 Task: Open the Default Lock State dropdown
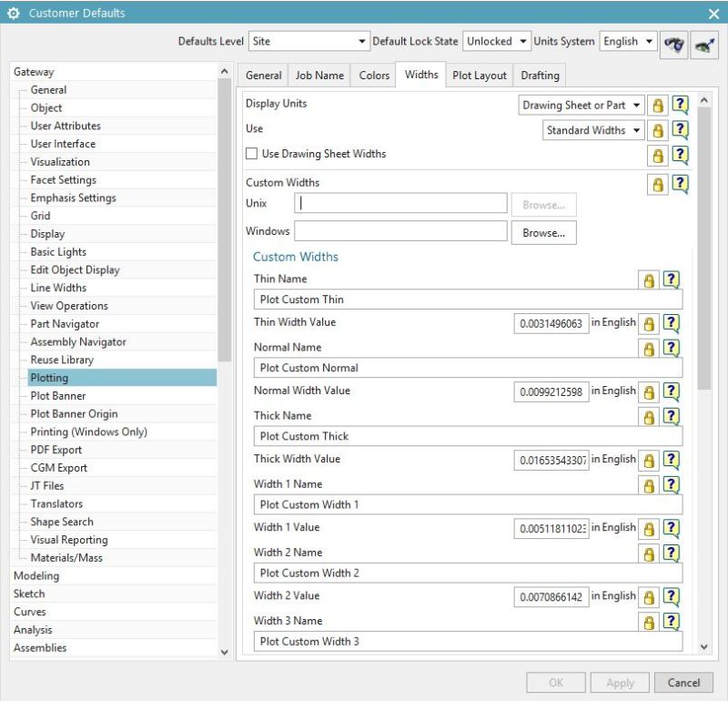pyautogui.click(x=496, y=41)
